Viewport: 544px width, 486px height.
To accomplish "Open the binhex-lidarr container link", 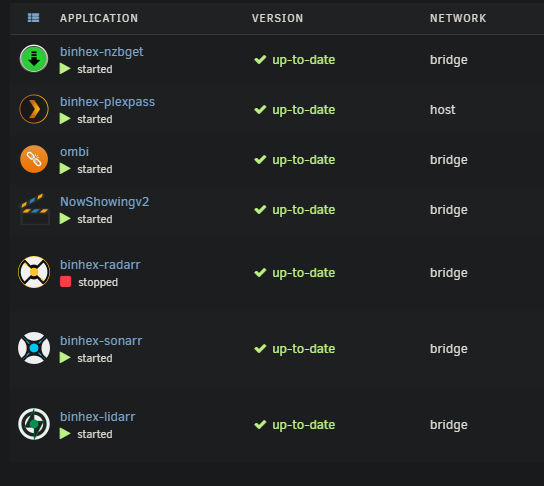I will pyautogui.click(x=98, y=417).
